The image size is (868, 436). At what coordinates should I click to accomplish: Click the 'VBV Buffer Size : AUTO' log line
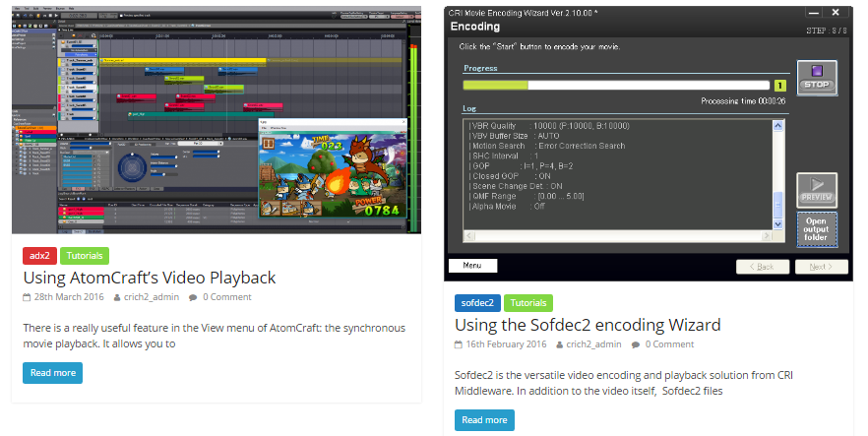pos(514,136)
